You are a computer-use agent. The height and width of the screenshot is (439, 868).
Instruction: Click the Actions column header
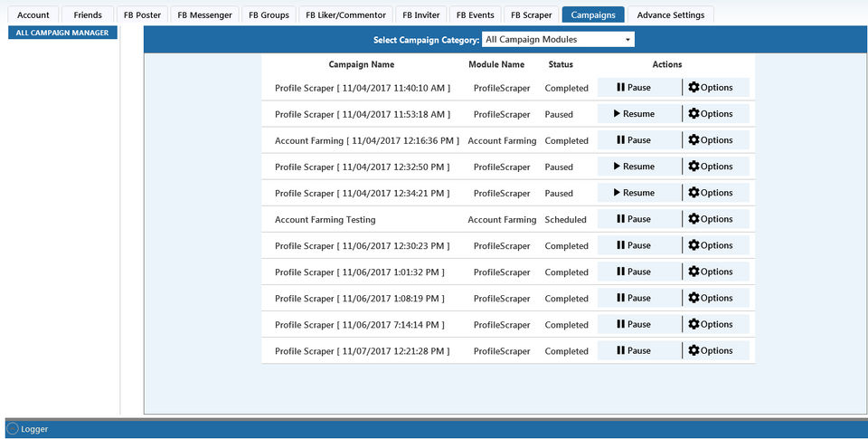pyautogui.click(x=667, y=64)
